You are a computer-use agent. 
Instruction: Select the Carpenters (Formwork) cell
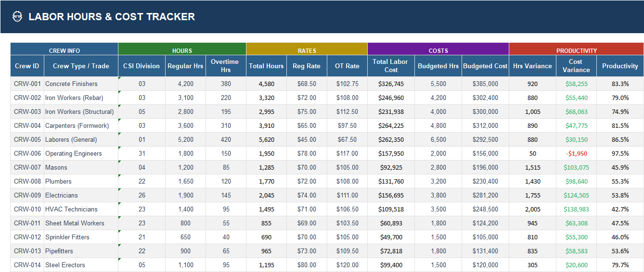pos(81,125)
